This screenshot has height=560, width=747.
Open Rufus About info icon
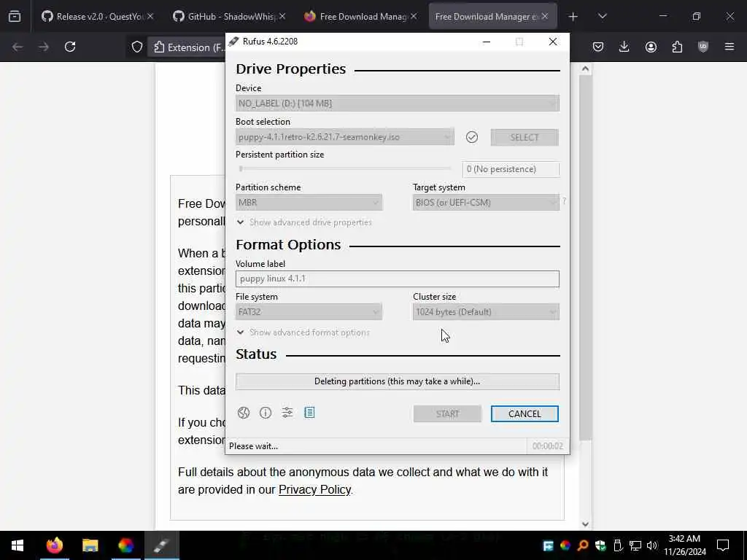pos(266,413)
